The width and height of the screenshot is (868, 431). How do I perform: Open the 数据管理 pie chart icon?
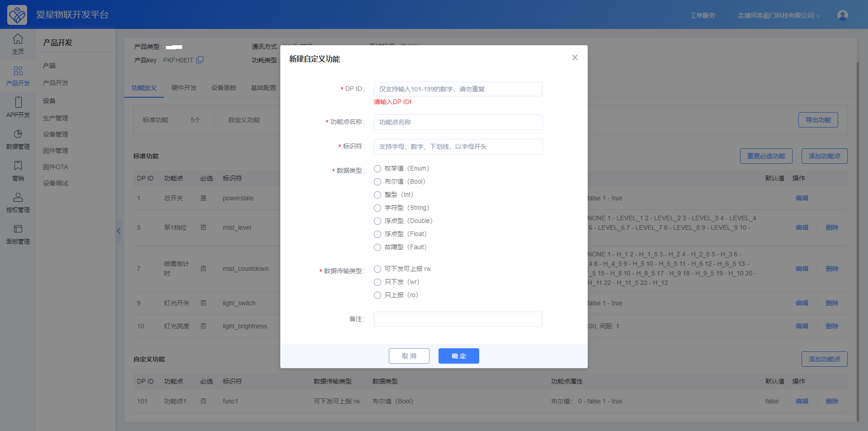18,134
